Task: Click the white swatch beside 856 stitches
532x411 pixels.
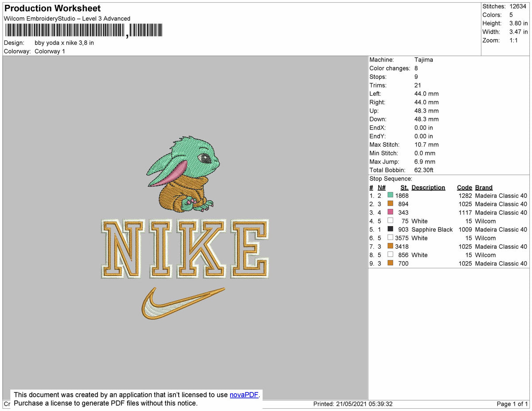Action: [x=390, y=254]
